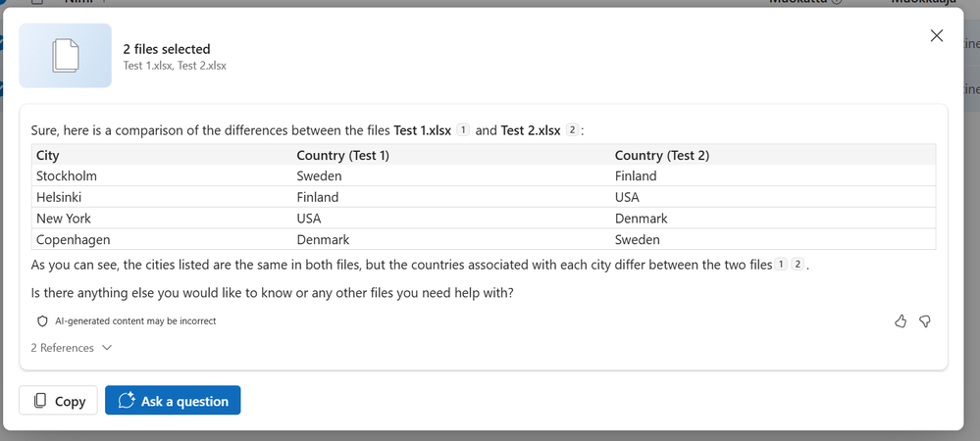This screenshot has width=980, height=441.
Task: Select the New York table cell
Action: [64, 219]
